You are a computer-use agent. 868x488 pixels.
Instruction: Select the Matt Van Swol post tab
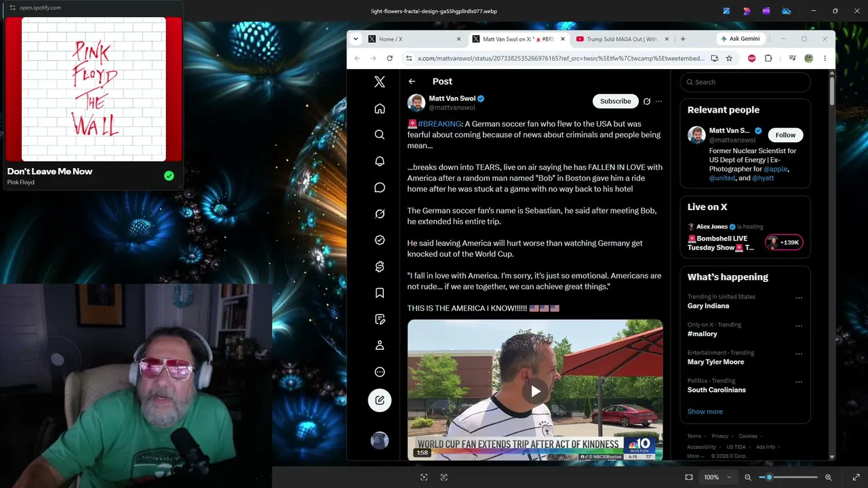pos(518,39)
